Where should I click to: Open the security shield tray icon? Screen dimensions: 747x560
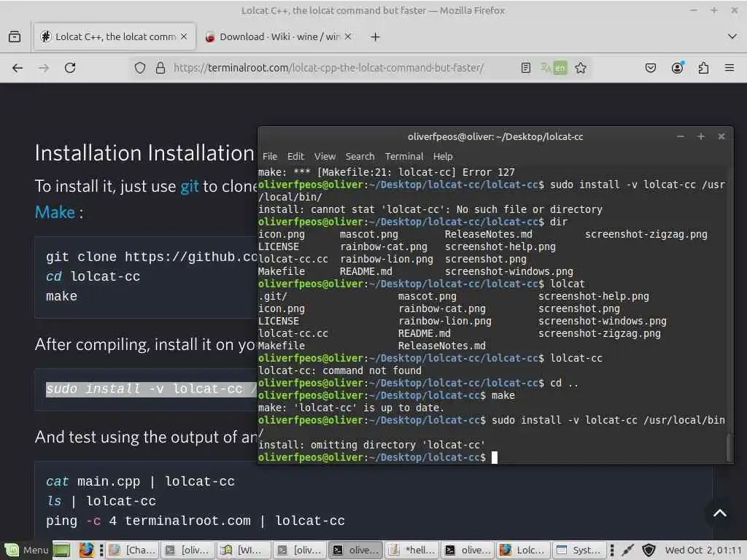pyautogui.click(x=649, y=550)
